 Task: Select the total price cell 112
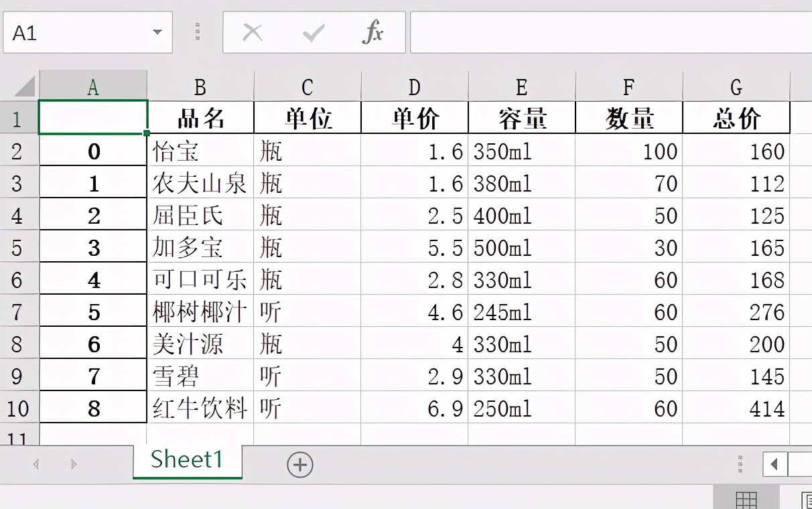[x=736, y=183]
